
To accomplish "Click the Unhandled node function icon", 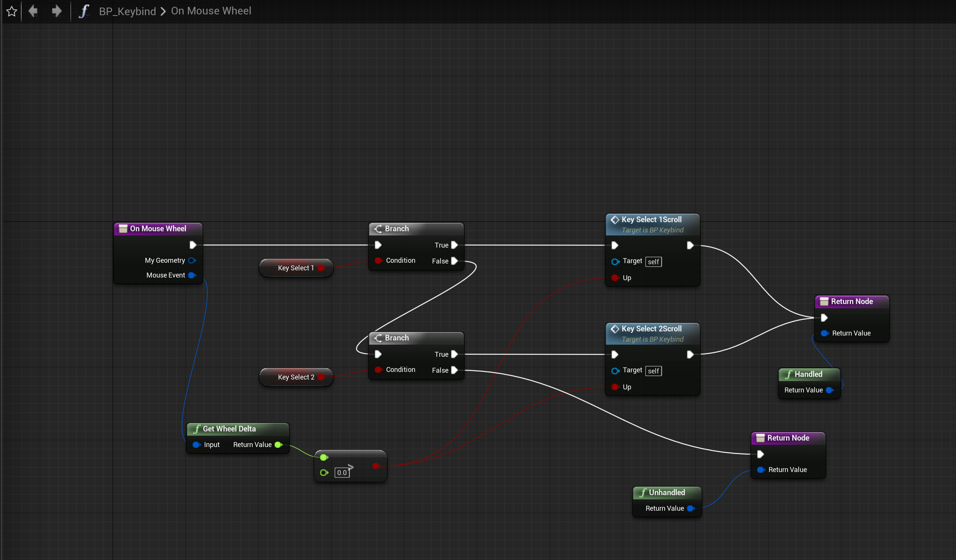I will pyautogui.click(x=643, y=493).
